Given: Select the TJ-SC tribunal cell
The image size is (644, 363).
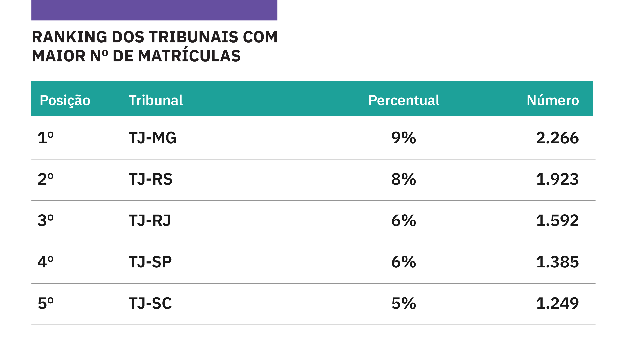Looking at the screenshot, I should [x=150, y=303].
